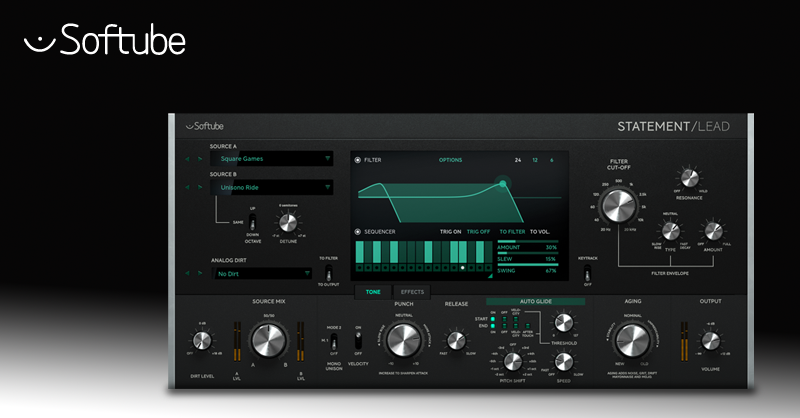Toggle Auto Glide End After Touch button
This screenshot has height=418, width=800.
click(x=528, y=326)
